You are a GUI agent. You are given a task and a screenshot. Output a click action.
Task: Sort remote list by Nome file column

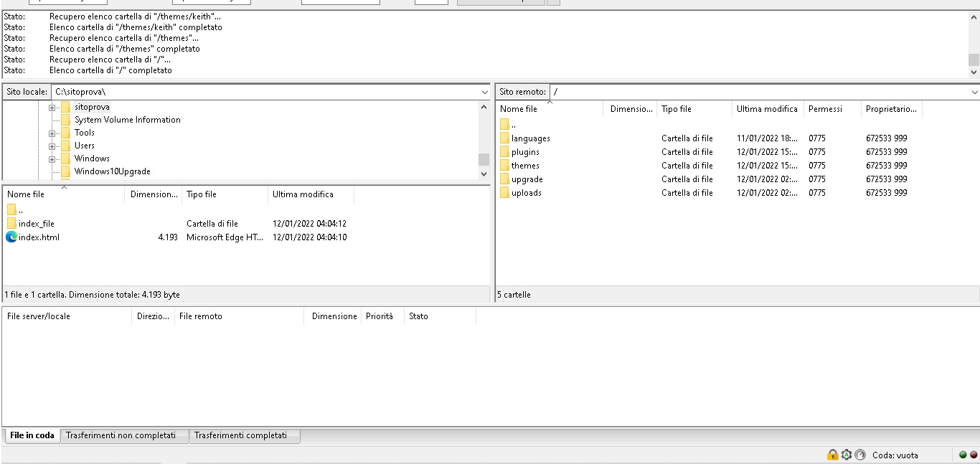(550, 109)
